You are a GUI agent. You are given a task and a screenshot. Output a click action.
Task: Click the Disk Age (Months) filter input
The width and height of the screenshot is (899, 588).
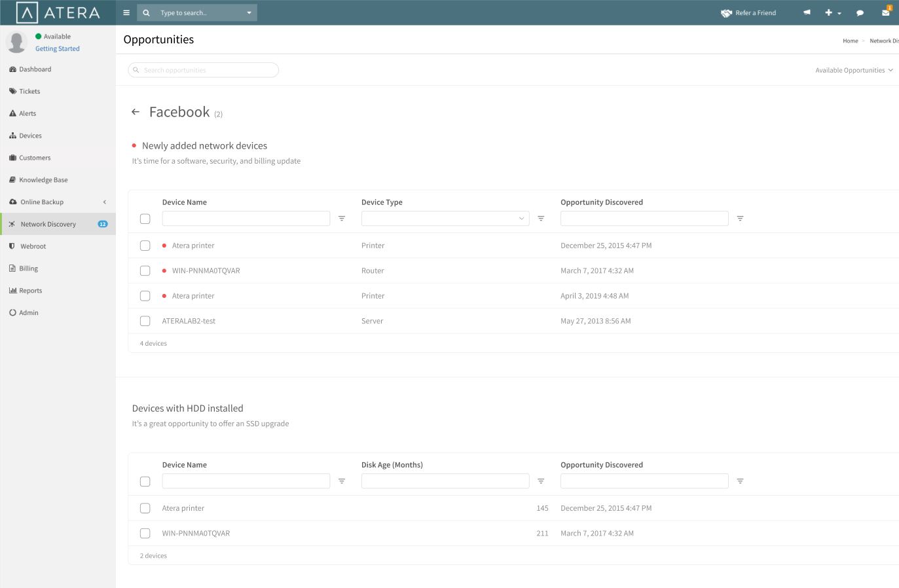tap(445, 481)
